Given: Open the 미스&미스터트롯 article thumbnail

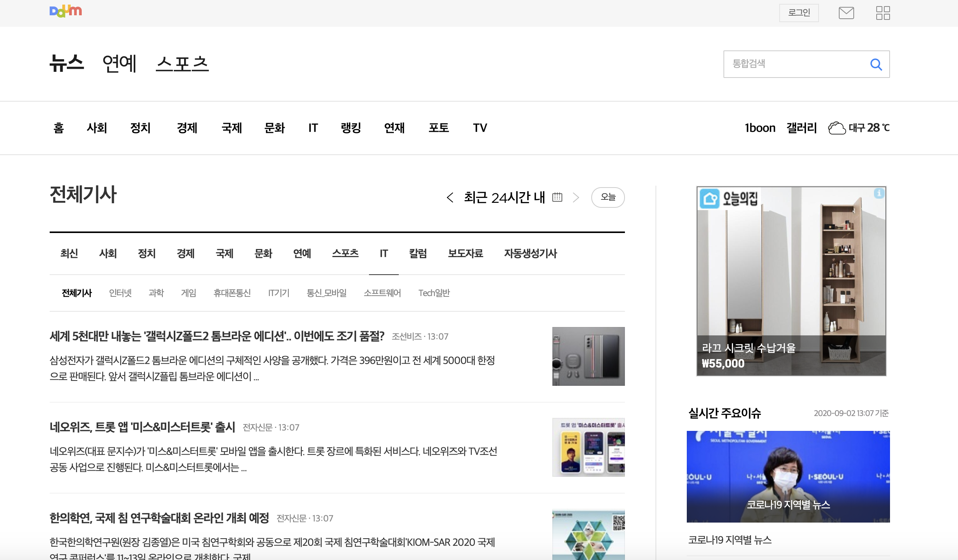Looking at the screenshot, I should [x=588, y=447].
